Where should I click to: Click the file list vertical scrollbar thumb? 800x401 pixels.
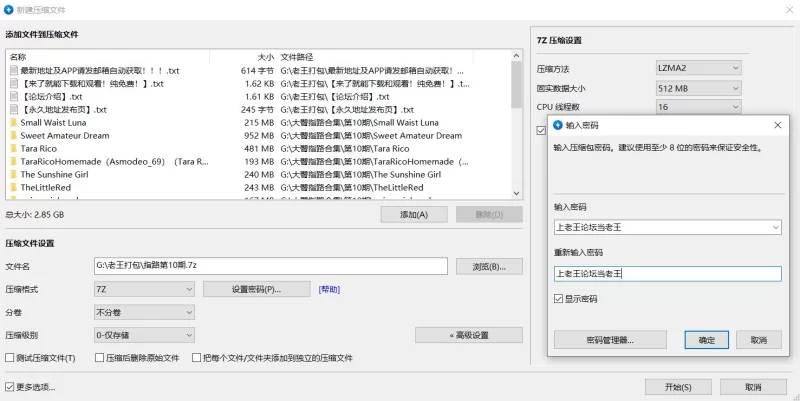coord(516,85)
